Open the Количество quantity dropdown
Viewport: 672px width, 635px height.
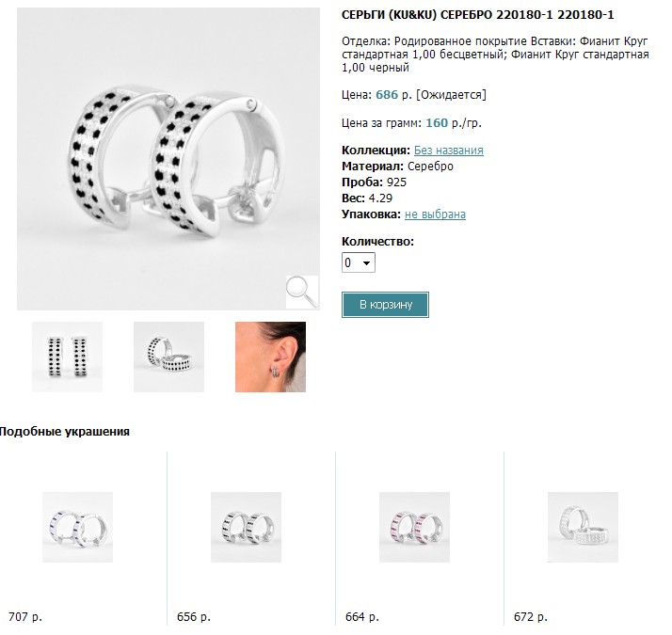359,262
